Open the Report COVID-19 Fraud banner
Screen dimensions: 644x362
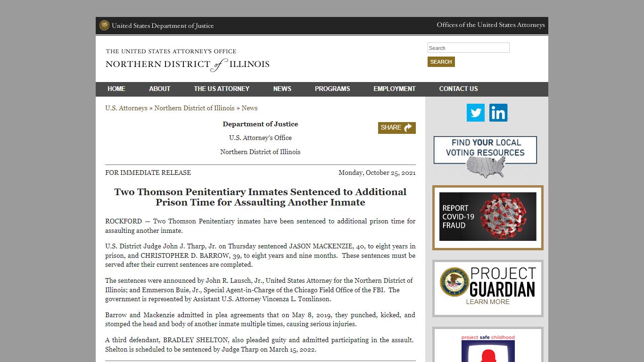[488, 217]
